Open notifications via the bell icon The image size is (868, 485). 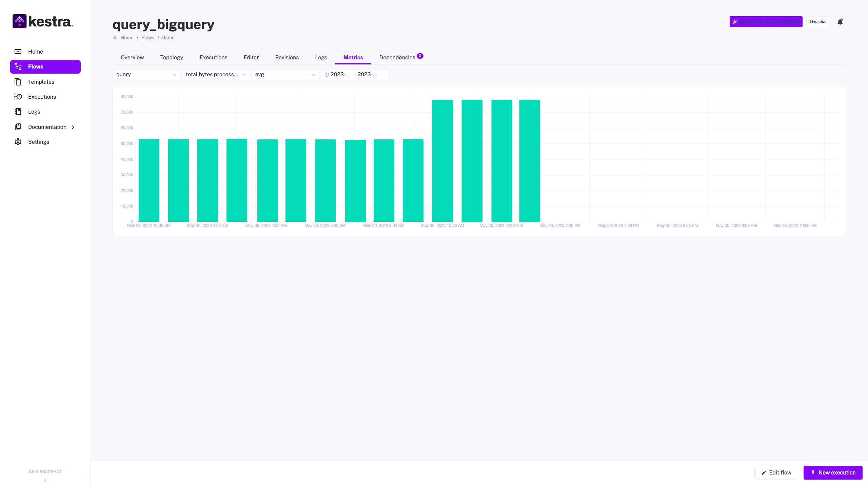point(840,21)
